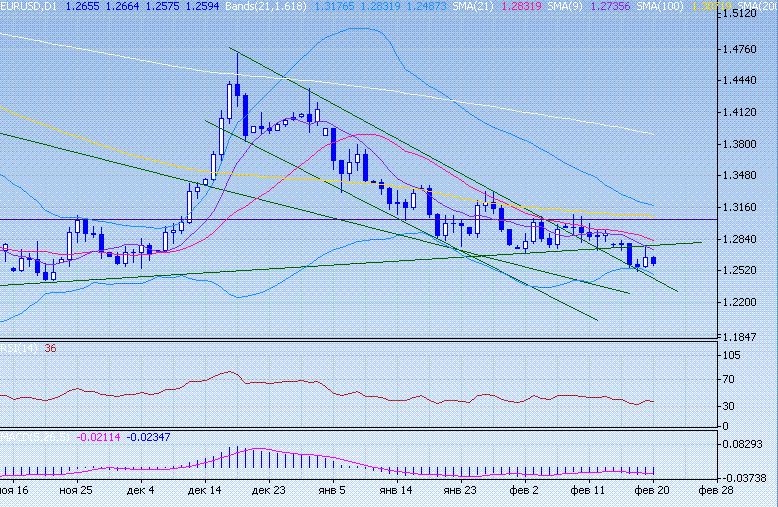The height and width of the screenshot is (507, 778).
Task: Click the 'дек 14' date label
Action: point(203,492)
